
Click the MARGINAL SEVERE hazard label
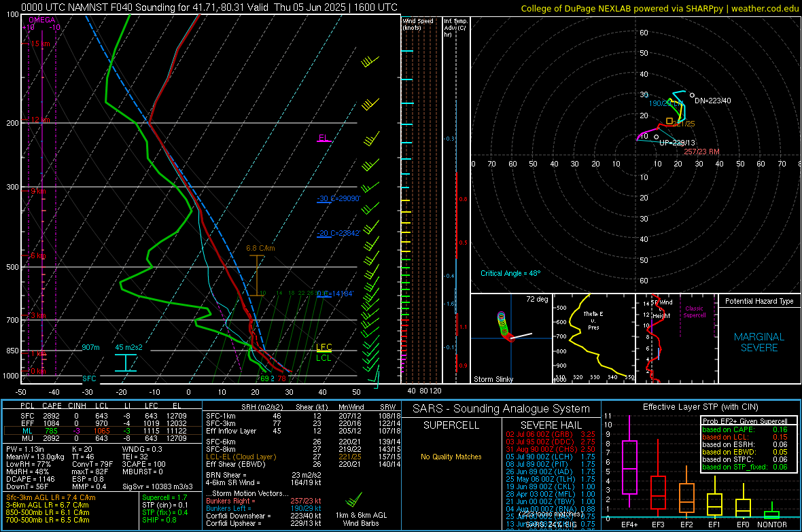(759, 342)
